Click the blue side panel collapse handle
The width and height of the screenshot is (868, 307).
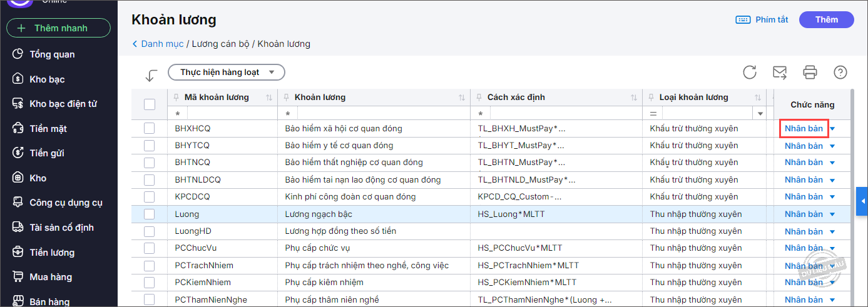coord(862,201)
